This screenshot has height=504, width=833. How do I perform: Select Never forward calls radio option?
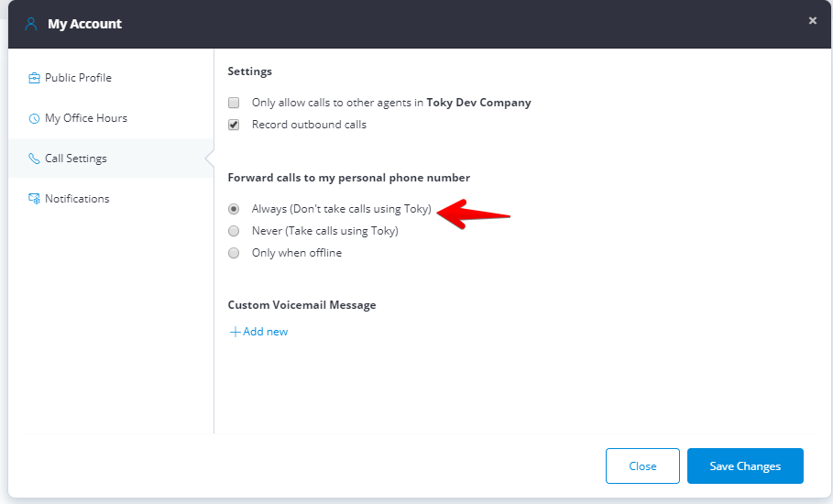click(x=234, y=231)
